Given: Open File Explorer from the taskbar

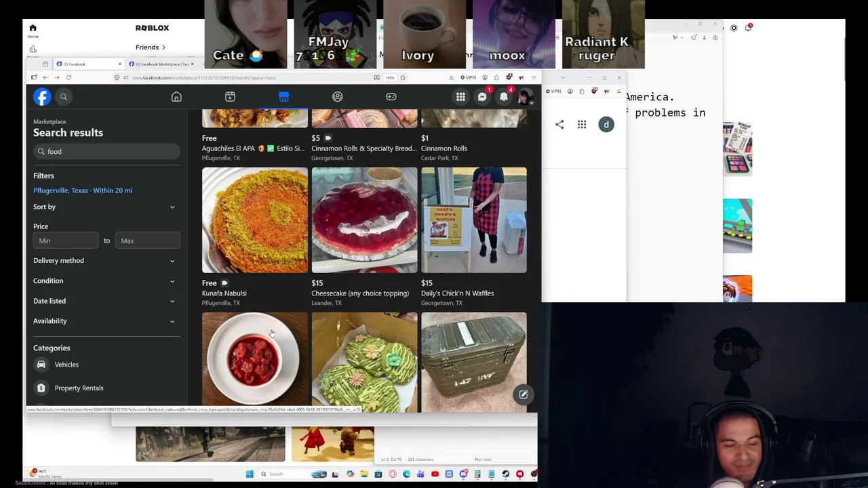Looking at the screenshot, I should pyautogui.click(x=364, y=474).
